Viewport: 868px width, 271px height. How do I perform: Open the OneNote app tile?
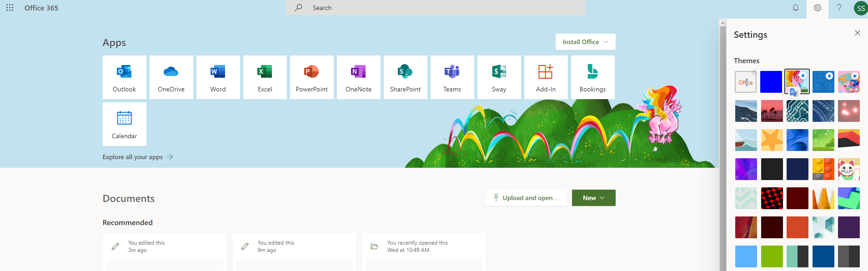pyautogui.click(x=359, y=77)
